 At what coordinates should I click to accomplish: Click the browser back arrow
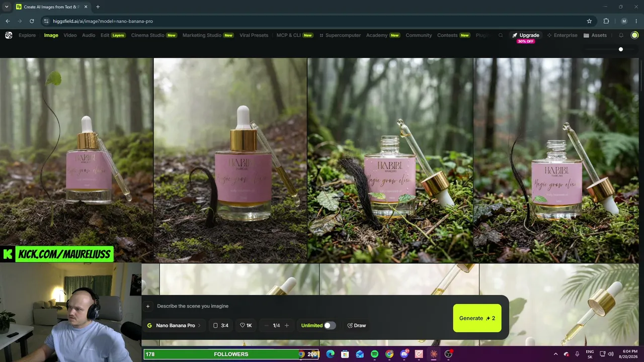[x=8, y=21]
